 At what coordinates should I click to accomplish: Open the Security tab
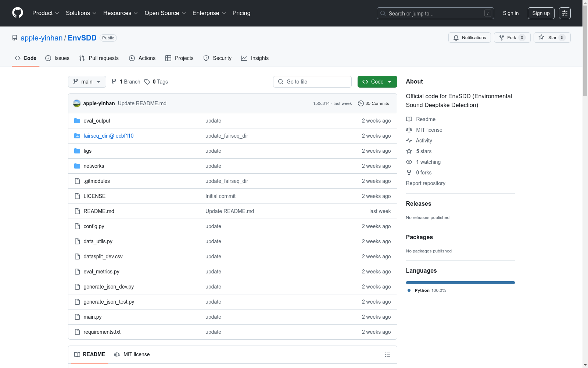pyautogui.click(x=218, y=58)
